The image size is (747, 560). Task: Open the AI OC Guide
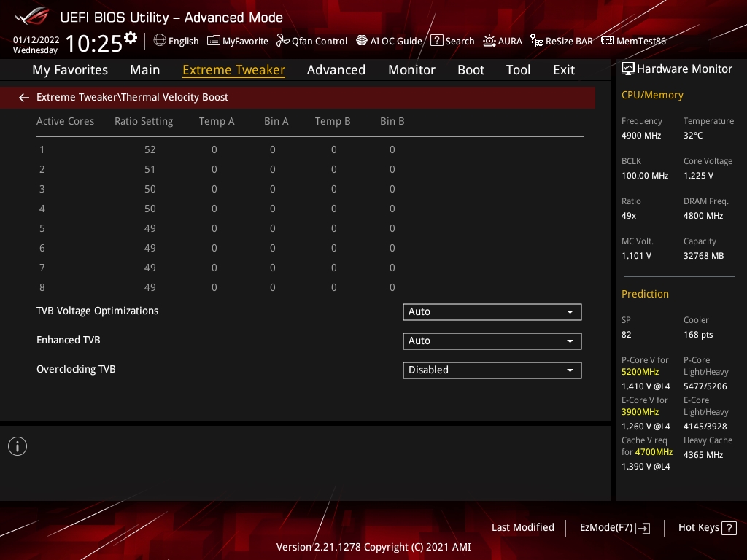pos(390,41)
